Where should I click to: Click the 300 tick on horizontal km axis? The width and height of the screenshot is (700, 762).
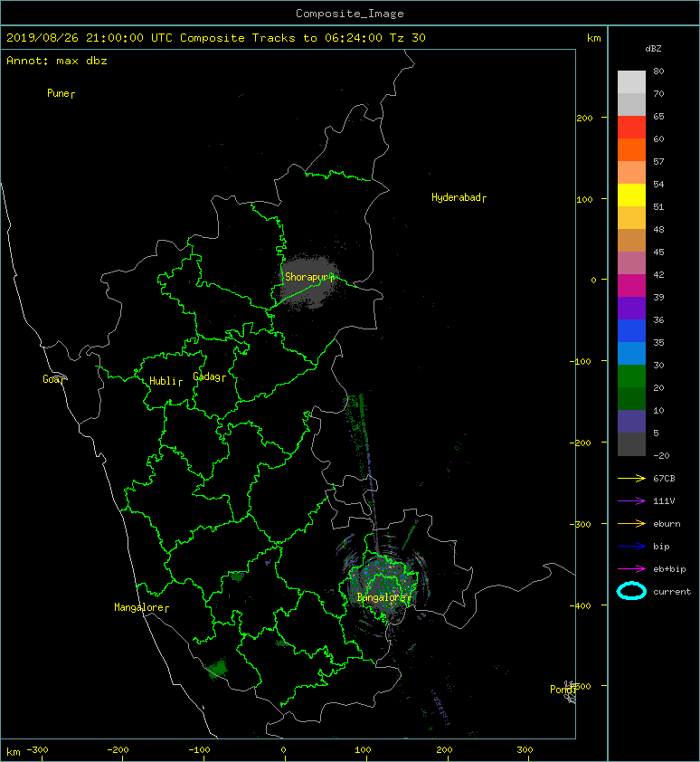tap(525, 750)
